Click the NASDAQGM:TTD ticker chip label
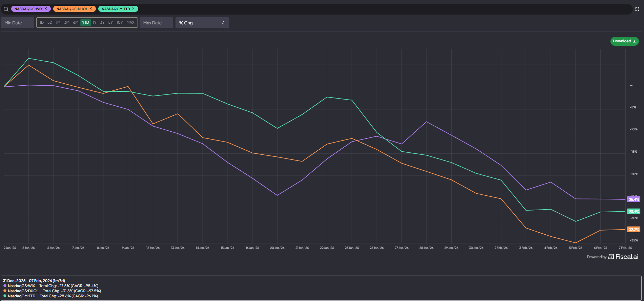Screen dimensions: 644x301 coord(116,9)
